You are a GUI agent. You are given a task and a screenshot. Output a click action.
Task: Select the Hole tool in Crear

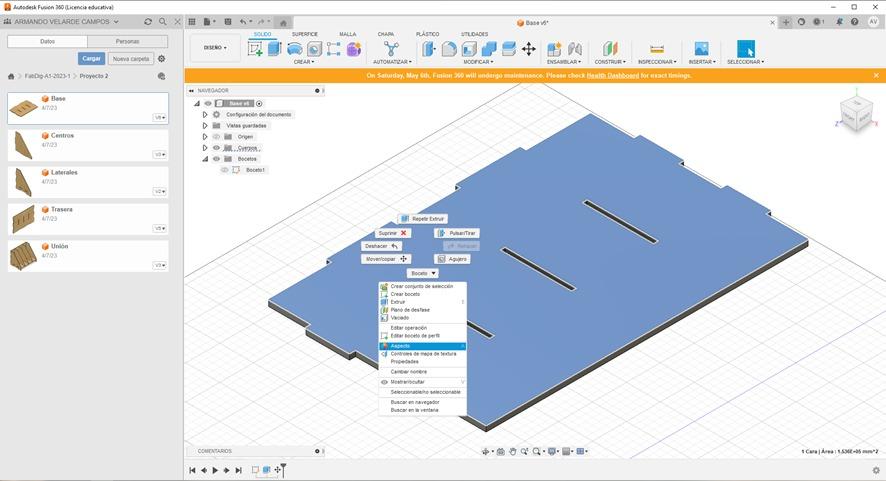[x=314, y=49]
